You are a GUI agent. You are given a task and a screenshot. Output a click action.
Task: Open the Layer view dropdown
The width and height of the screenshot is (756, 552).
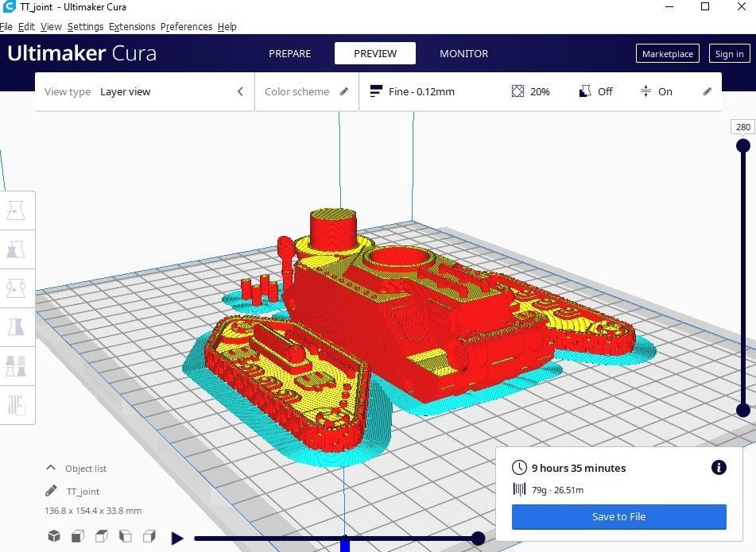pos(145,91)
